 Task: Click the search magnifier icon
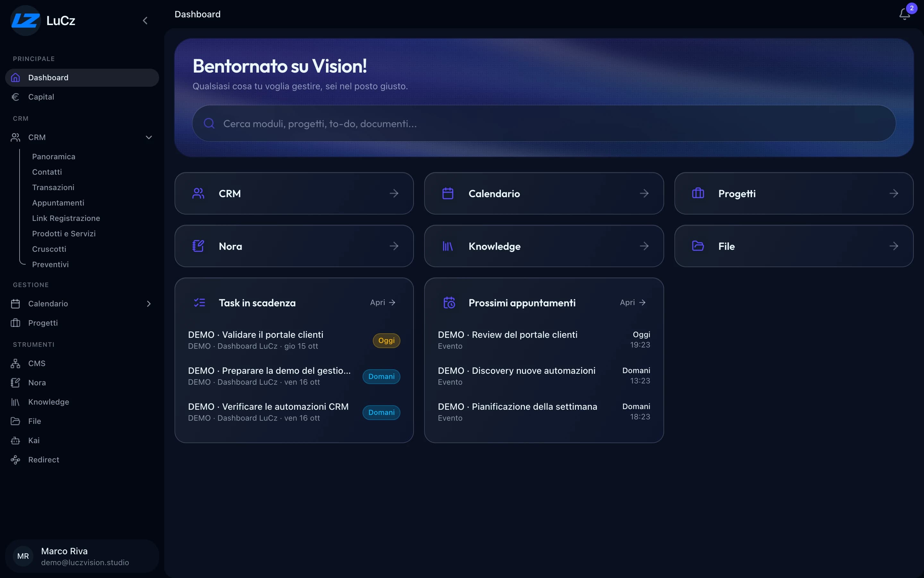pyautogui.click(x=209, y=123)
